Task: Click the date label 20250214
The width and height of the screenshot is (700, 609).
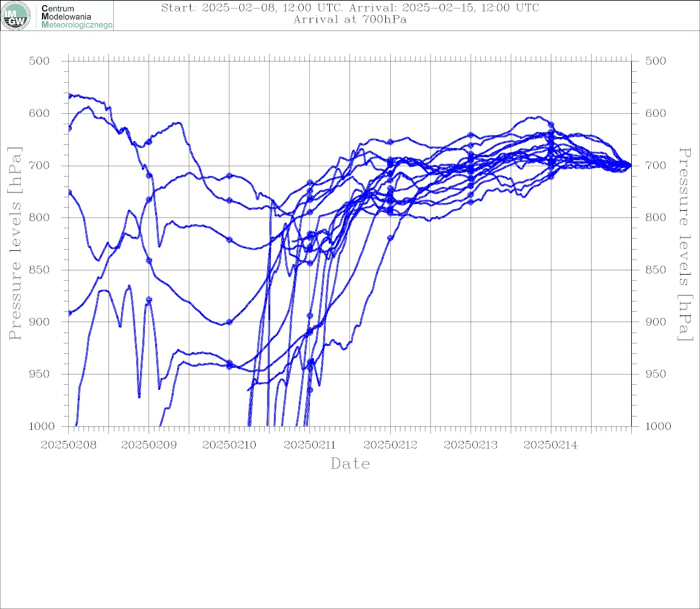Action: pos(550,445)
